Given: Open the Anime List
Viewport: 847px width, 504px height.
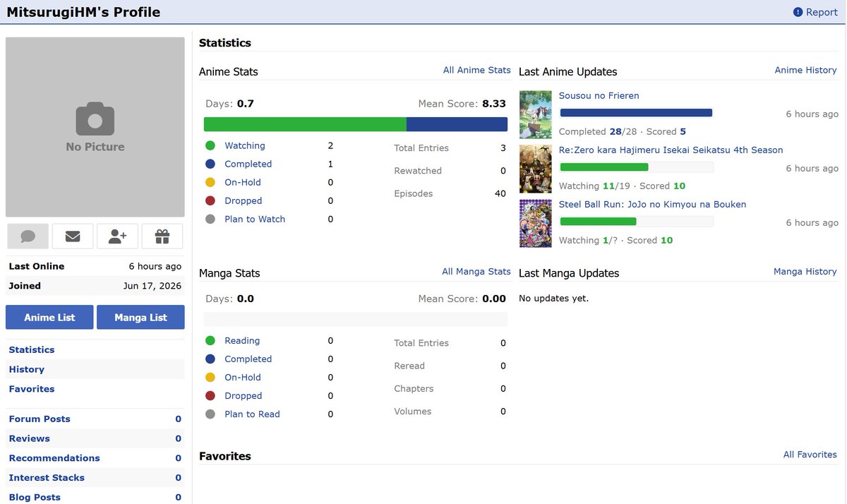Looking at the screenshot, I should click(x=49, y=317).
